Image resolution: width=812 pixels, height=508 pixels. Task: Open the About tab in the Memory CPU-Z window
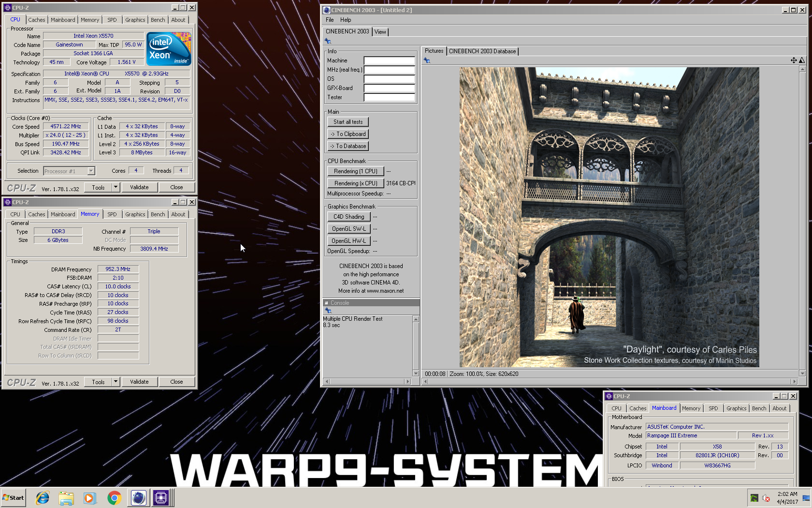(178, 214)
